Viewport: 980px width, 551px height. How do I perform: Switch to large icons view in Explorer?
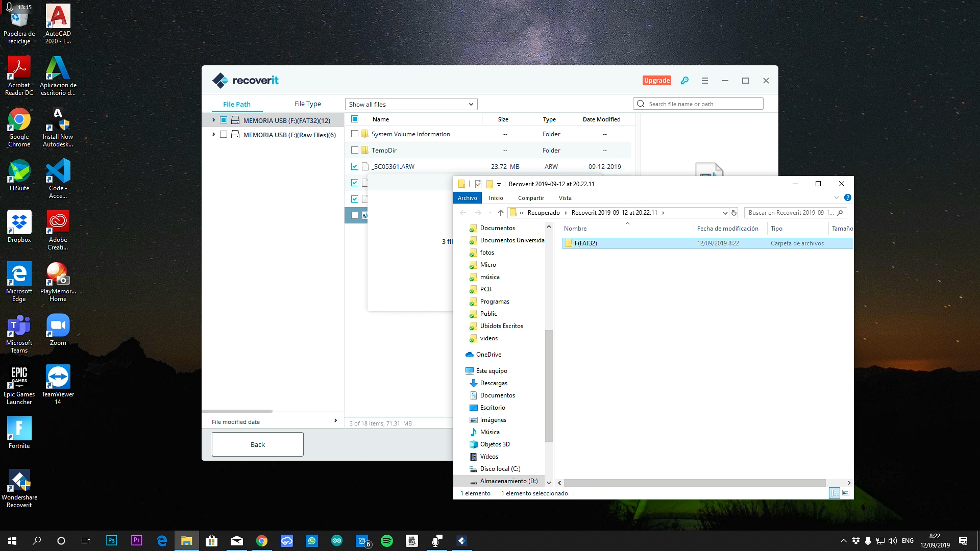click(846, 493)
